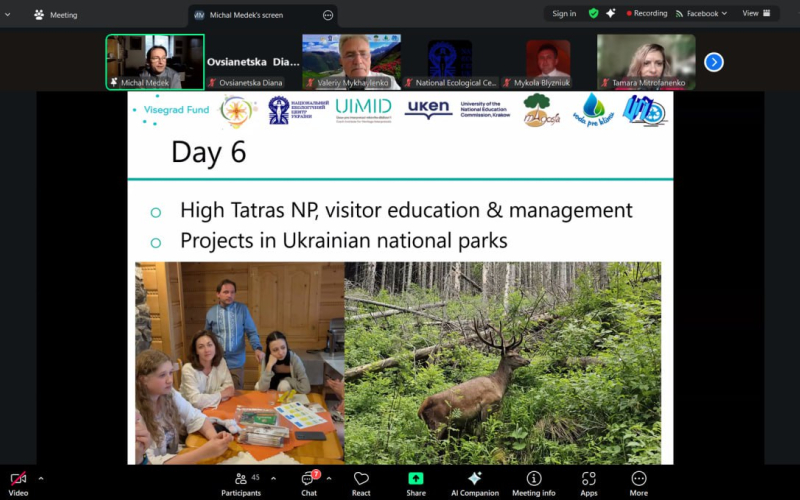Launch the AI Companion
This screenshot has width=800, height=500.
pos(474,481)
